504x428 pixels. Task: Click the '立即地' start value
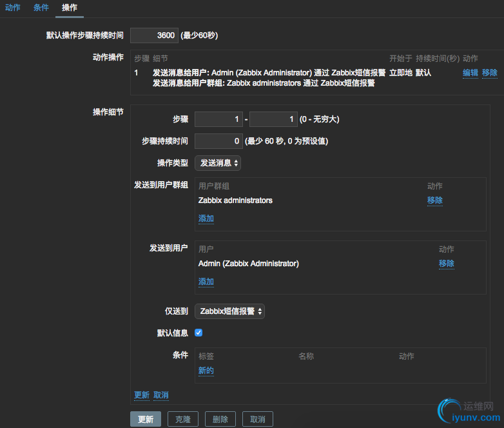pyautogui.click(x=401, y=73)
